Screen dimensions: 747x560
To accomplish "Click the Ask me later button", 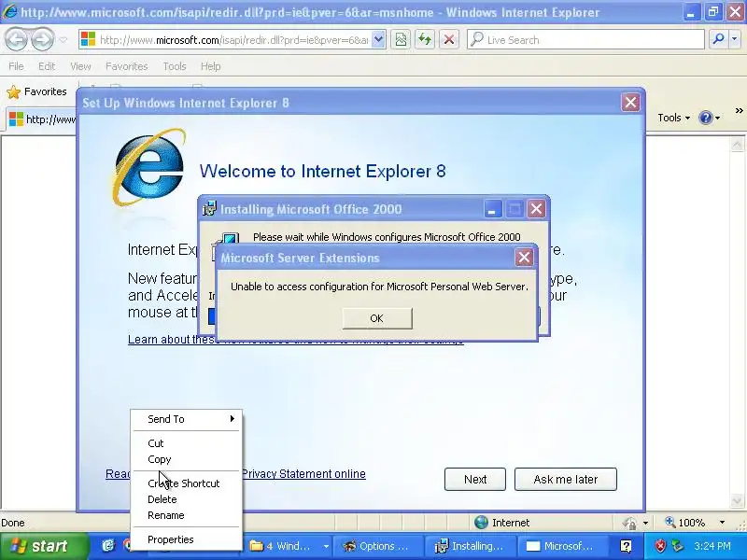I will [x=566, y=479].
